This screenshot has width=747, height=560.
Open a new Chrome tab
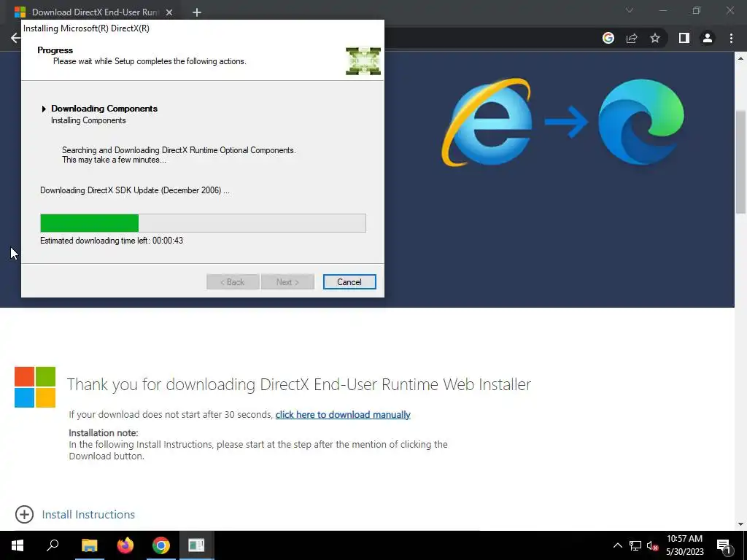(197, 12)
